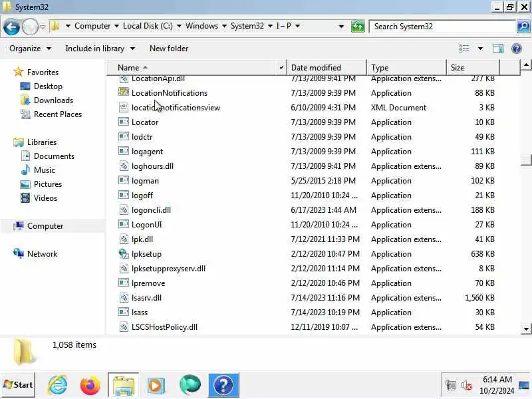Click the Name column filter dropdown

pyautogui.click(x=281, y=68)
